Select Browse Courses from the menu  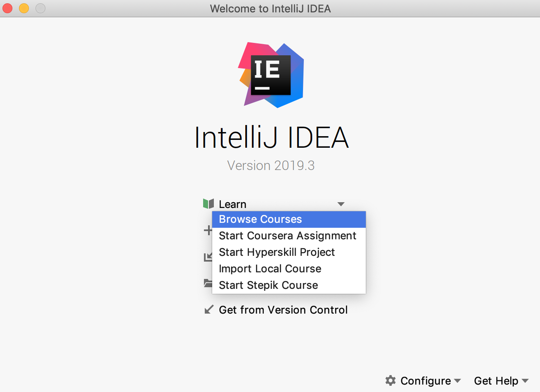point(289,220)
